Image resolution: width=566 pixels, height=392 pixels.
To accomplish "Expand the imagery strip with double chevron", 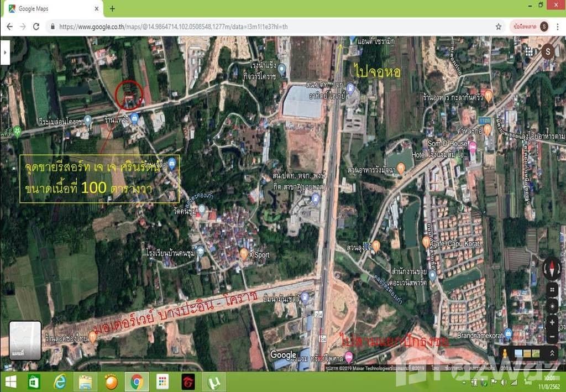I will 551,353.
